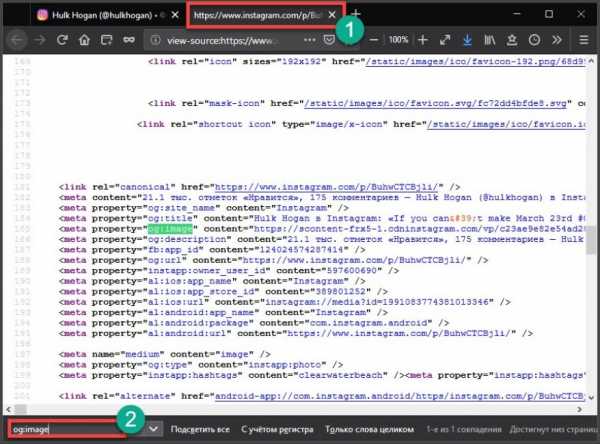Click 'instapp:photo' og:type value
Image resolution: width=600 pixels, height=444 pixels.
(x=285, y=365)
